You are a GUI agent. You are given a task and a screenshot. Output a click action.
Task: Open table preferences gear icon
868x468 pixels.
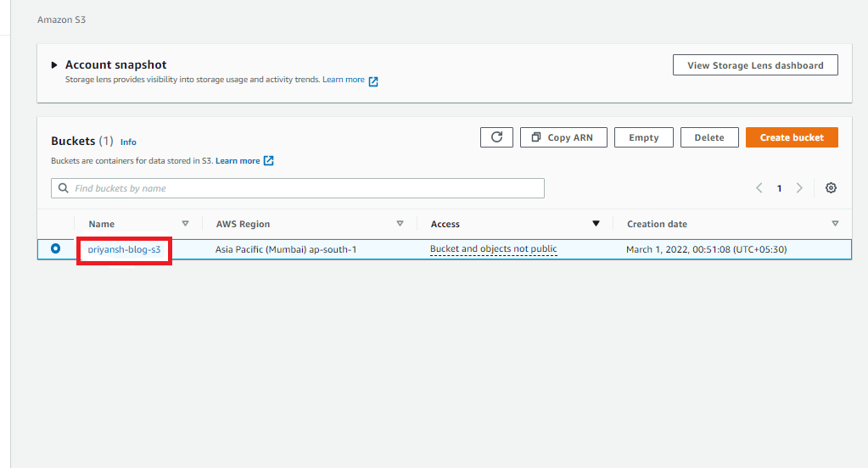(x=831, y=188)
